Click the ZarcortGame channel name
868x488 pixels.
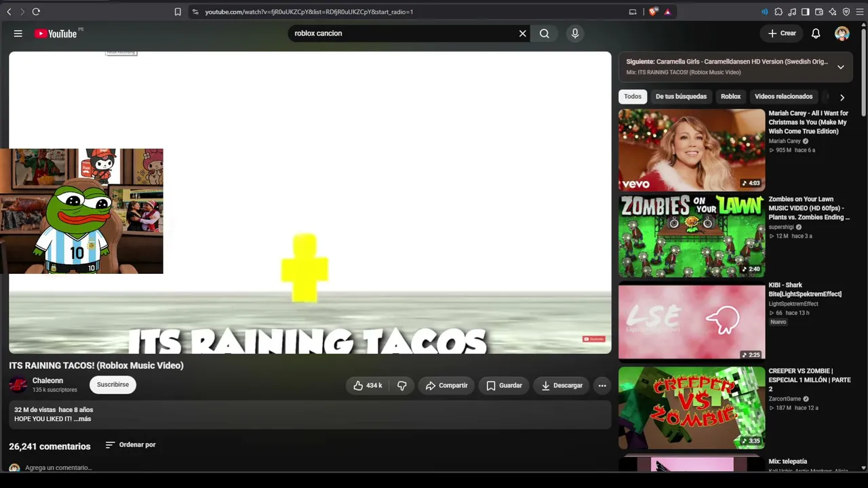click(x=785, y=399)
